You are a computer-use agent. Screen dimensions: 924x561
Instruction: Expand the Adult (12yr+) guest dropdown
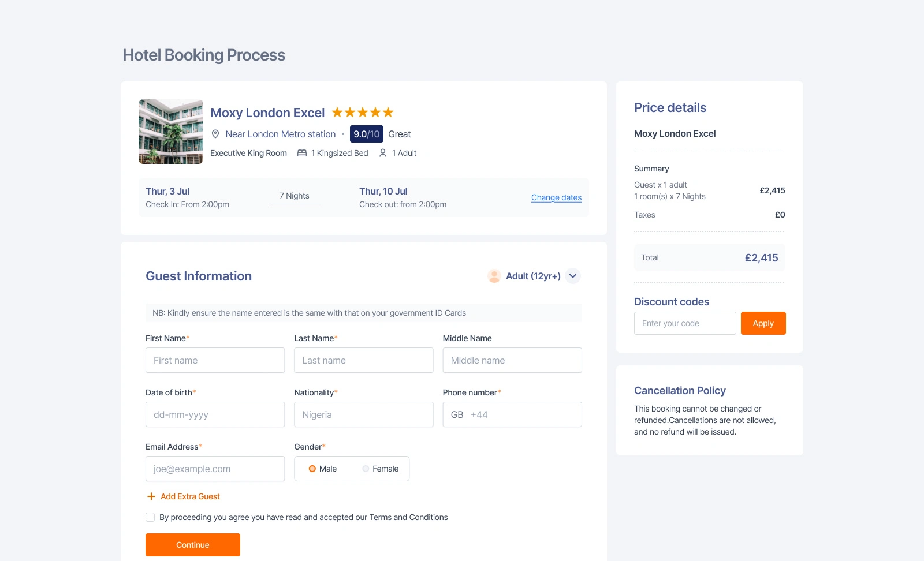pos(573,276)
